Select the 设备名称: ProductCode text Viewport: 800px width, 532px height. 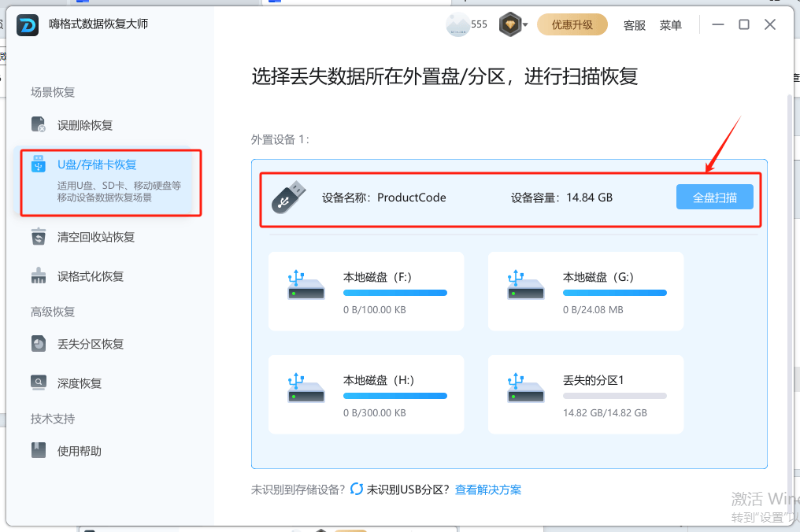click(x=383, y=198)
